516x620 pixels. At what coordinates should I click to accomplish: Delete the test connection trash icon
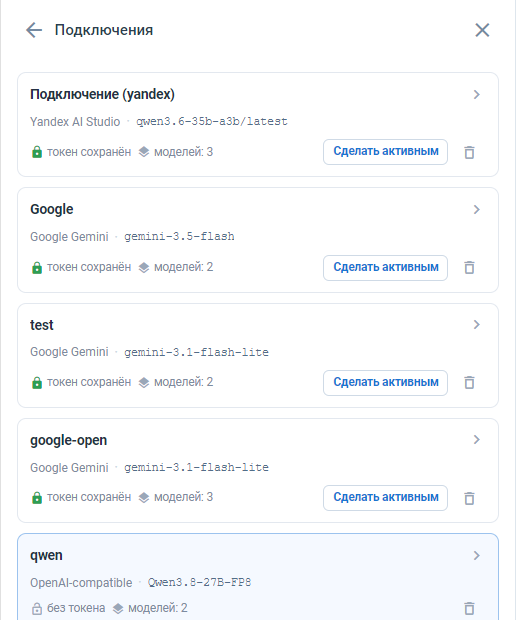469,383
